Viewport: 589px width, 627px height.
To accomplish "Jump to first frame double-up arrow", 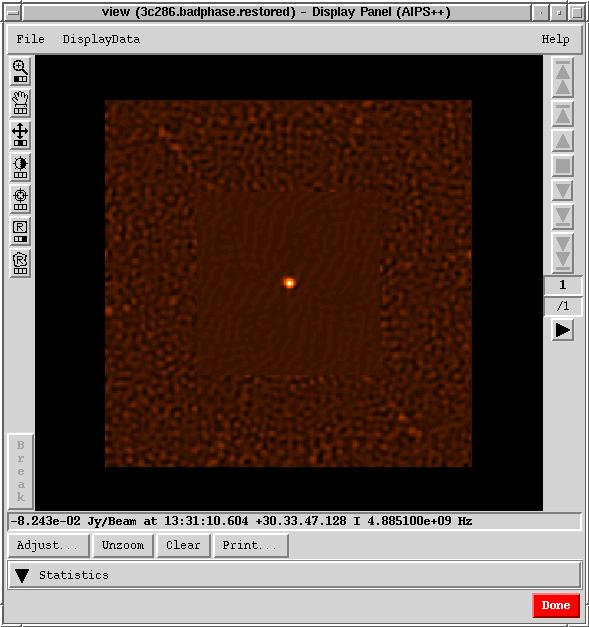I will click(x=563, y=78).
